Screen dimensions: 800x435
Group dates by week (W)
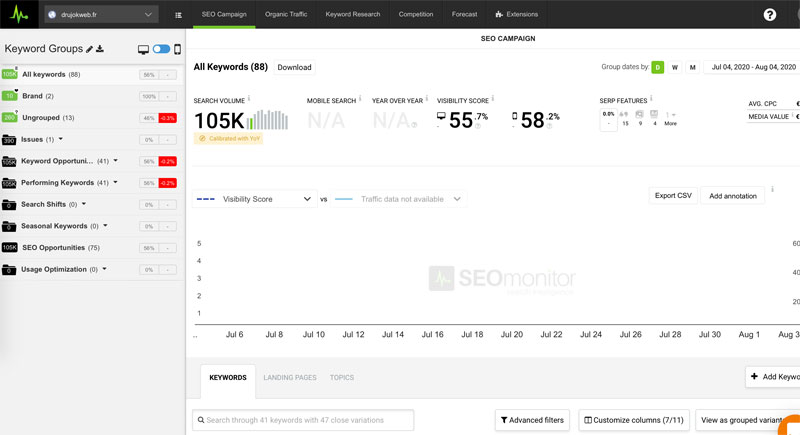(675, 67)
